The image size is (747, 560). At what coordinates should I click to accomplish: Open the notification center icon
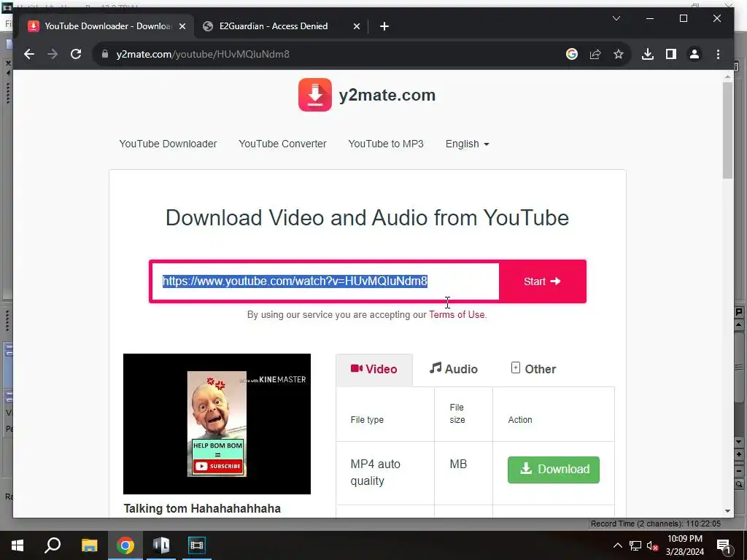724,545
